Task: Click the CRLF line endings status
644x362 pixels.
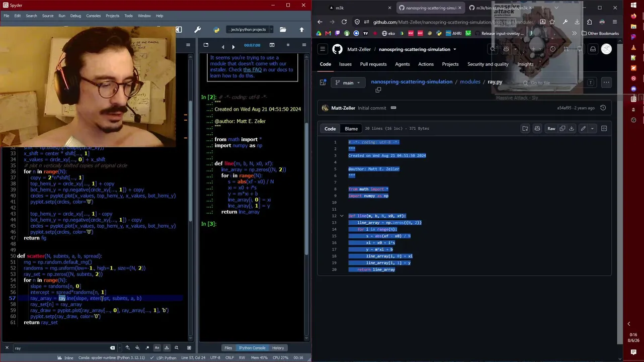Action: [229, 358]
